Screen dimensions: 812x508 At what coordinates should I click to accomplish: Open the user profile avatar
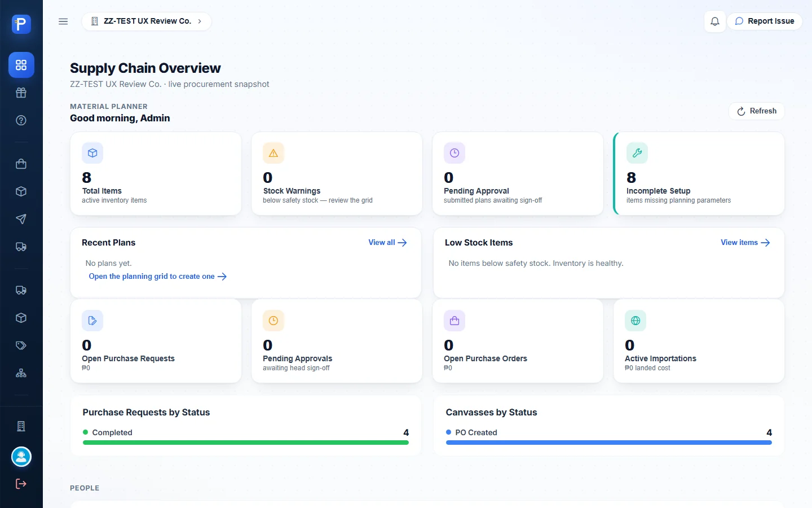(x=21, y=457)
